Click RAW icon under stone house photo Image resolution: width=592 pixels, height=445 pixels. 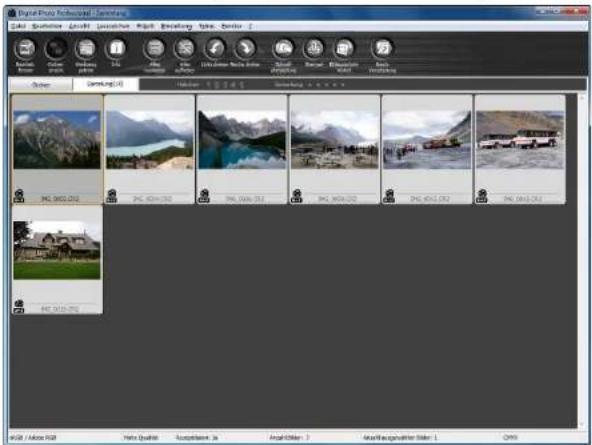coord(19,306)
